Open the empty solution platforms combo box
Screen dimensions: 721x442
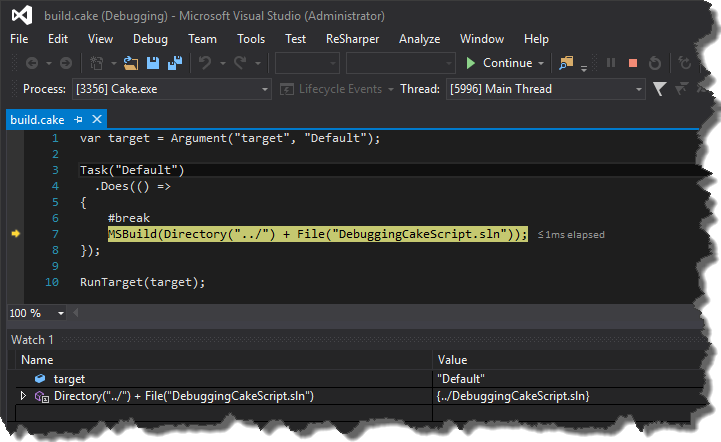coord(401,63)
